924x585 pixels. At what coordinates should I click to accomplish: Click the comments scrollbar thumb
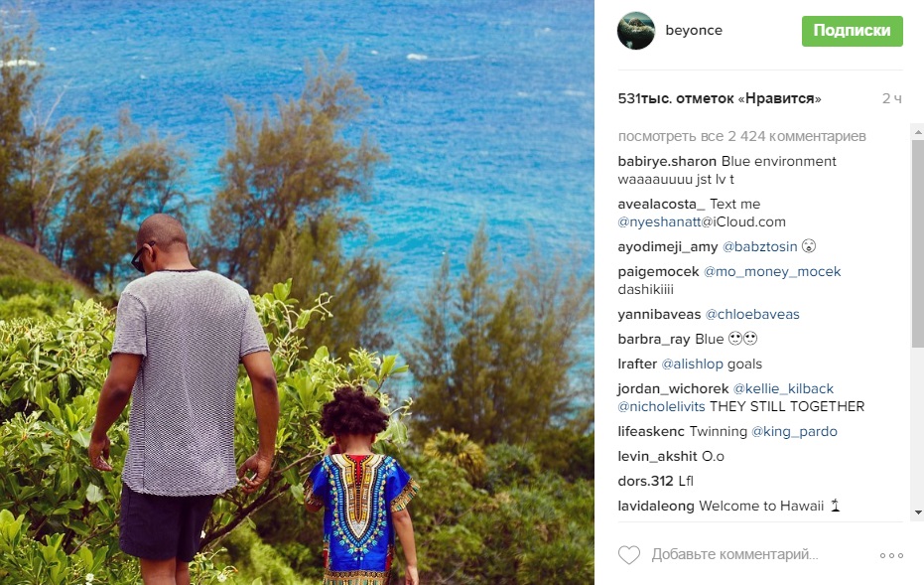click(917, 244)
